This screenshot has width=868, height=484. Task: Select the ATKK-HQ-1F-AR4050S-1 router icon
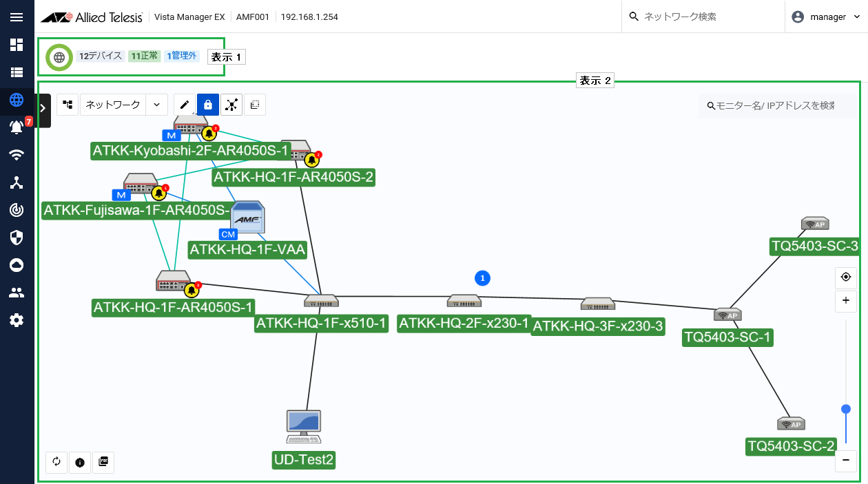[x=172, y=281]
